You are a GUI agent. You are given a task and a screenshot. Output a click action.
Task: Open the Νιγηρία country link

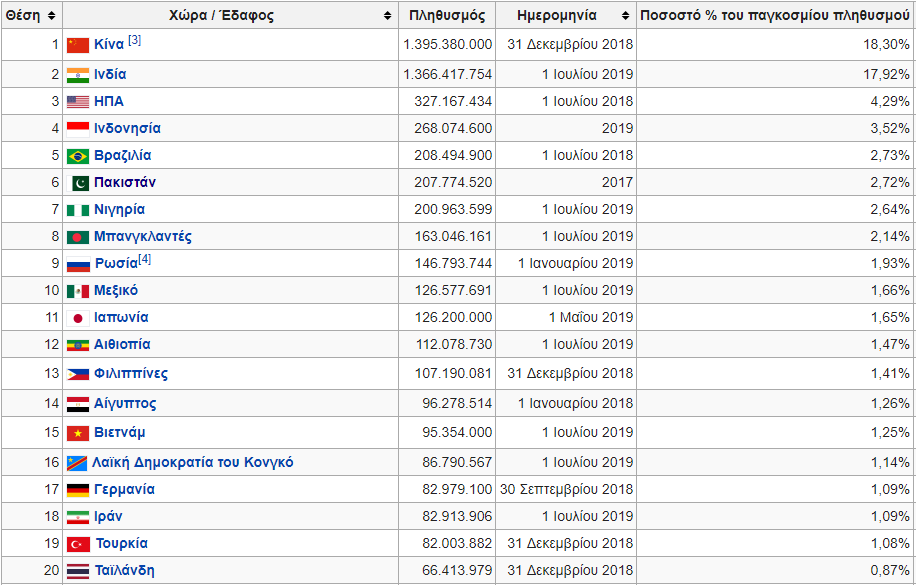click(119, 209)
